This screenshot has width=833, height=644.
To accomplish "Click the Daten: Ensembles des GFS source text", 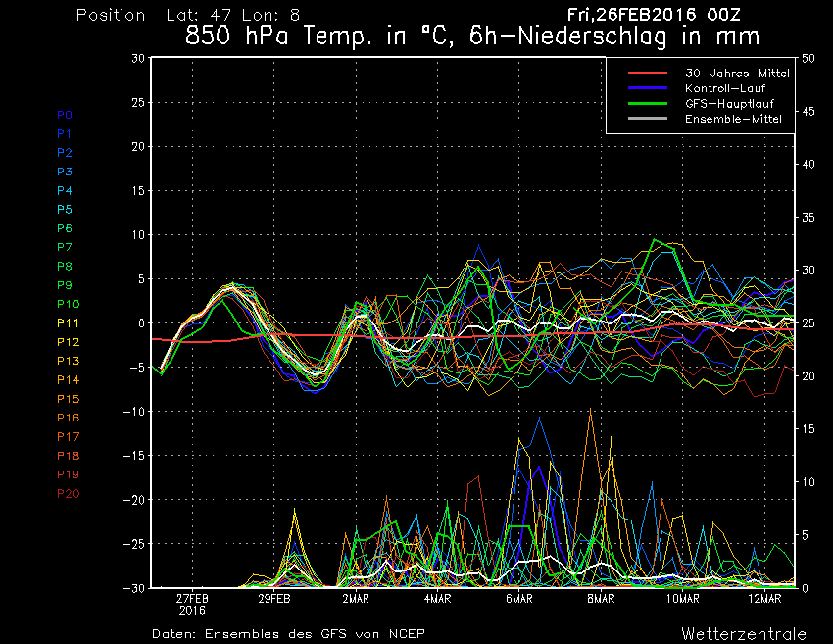I will 288,633.
